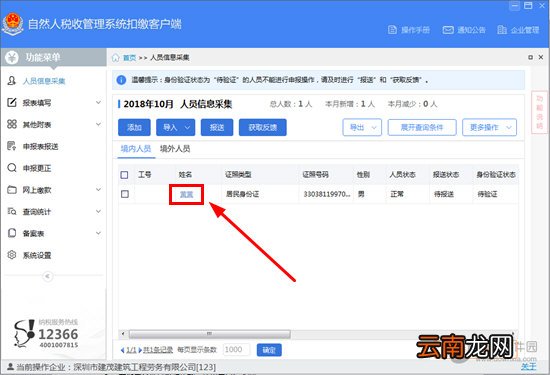The image size is (550, 375).
Task: Click the horizontal scrollbar thumb
Action: (x=209, y=334)
